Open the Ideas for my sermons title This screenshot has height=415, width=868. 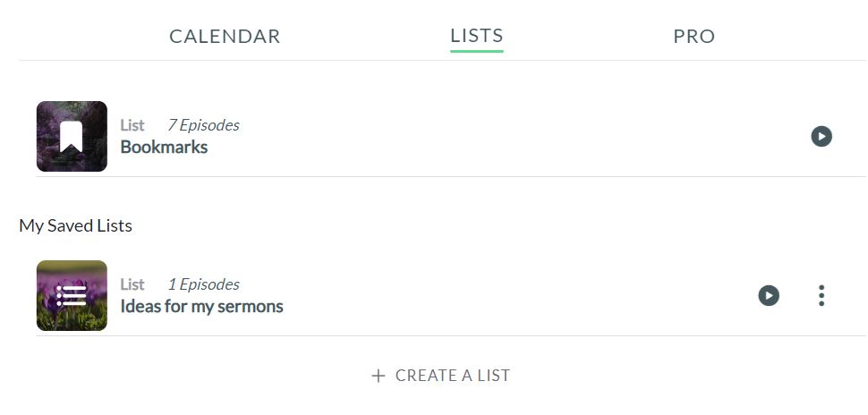pos(201,307)
